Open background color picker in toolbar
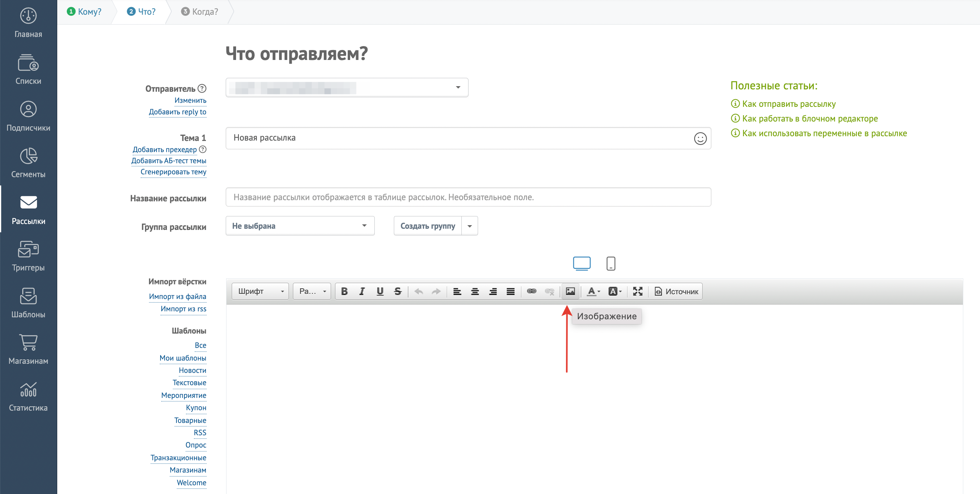Viewport: 980px width, 494px height. point(615,291)
